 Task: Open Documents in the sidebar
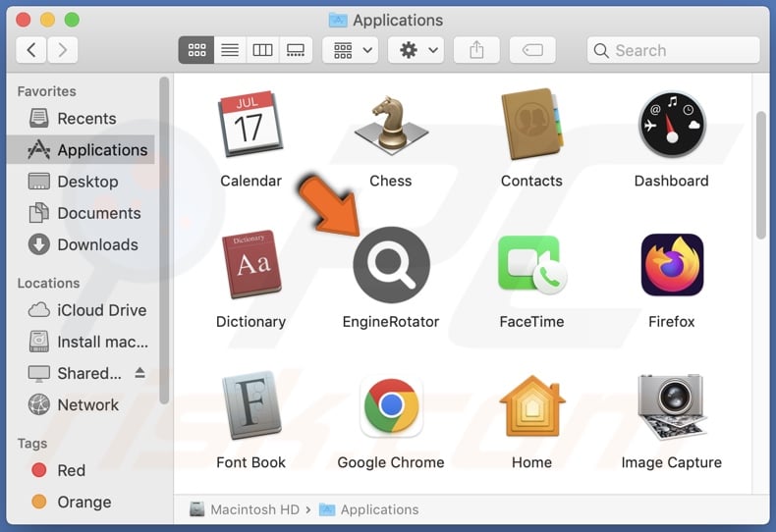click(82, 213)
